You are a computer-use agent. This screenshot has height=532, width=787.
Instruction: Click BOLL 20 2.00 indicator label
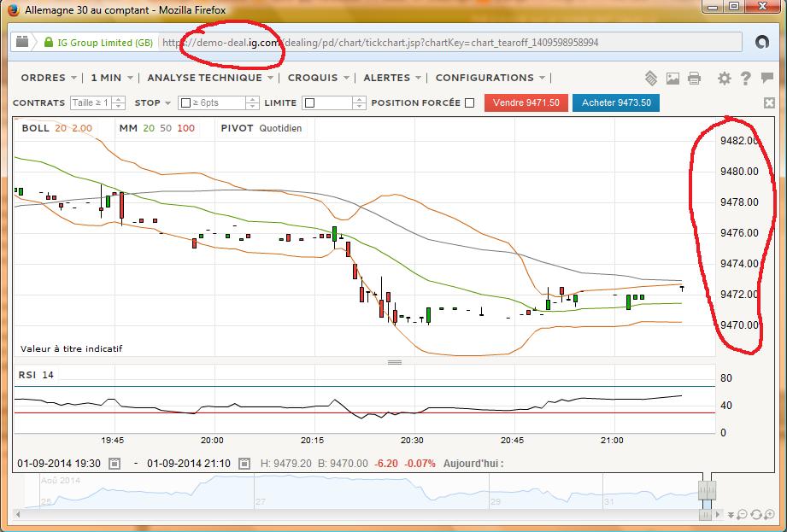pos(56,128)
